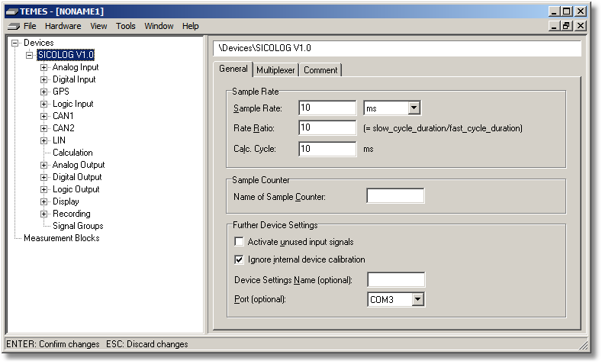Open the Port COM3 dropdown
The height and width of the screenshot is (364, 602).
[x=417, y=299]
